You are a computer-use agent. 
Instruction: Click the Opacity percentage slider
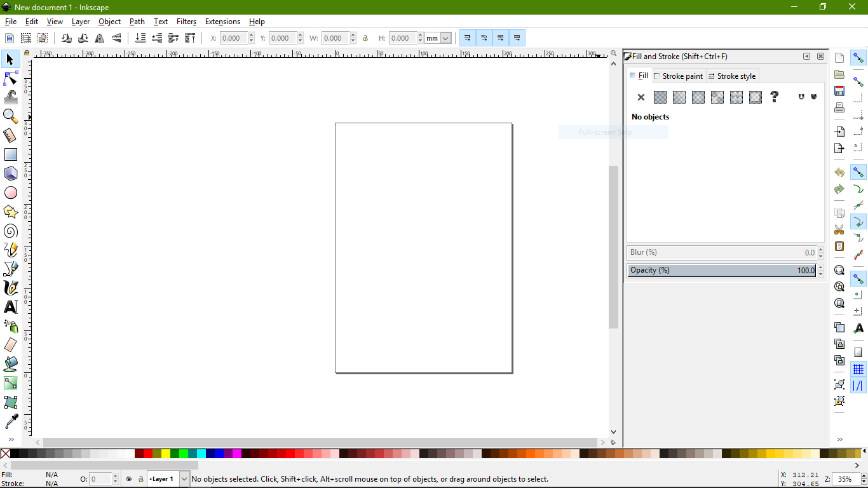click(721, 270)
